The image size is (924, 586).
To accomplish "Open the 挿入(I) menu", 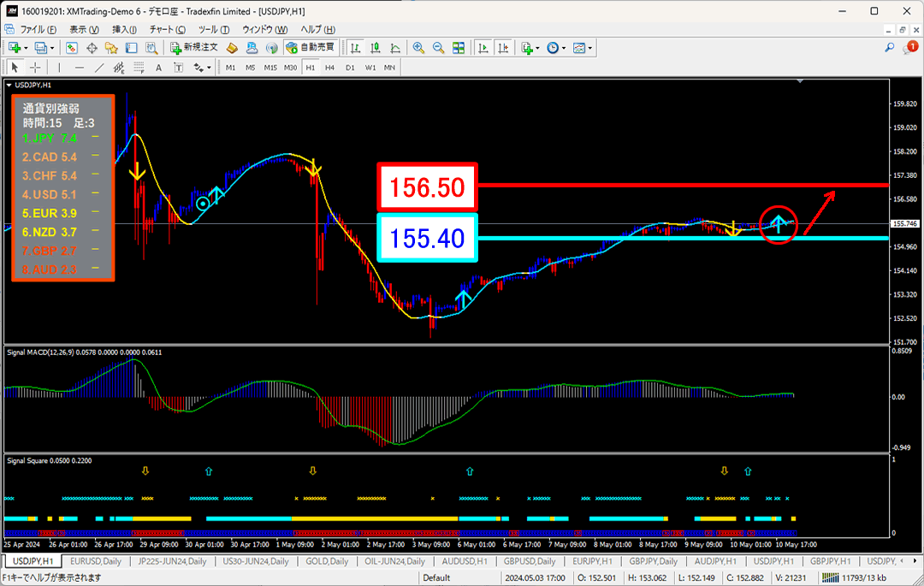I will coord(124,29).
